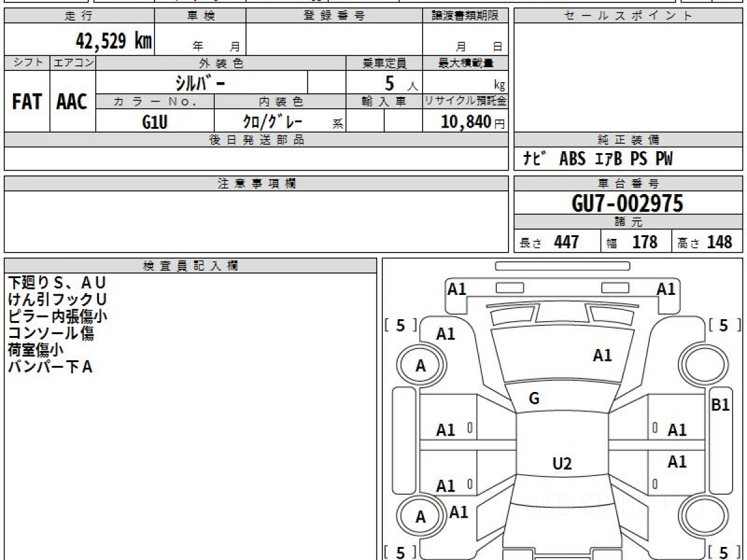Viewport: 747px width, 560px height.
Task: Select inspector note 下廻りS、AU
Action: pos(57,283)
